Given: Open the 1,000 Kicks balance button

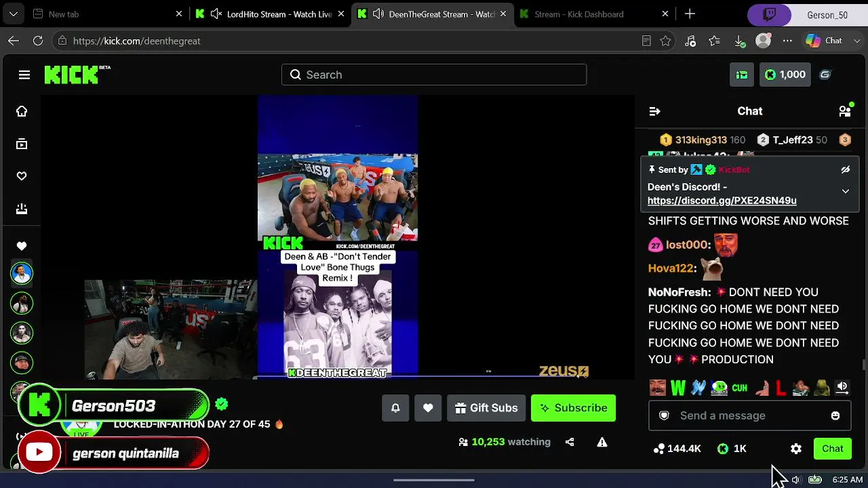Looking at the screenshot, I should (x=785, y=75).
